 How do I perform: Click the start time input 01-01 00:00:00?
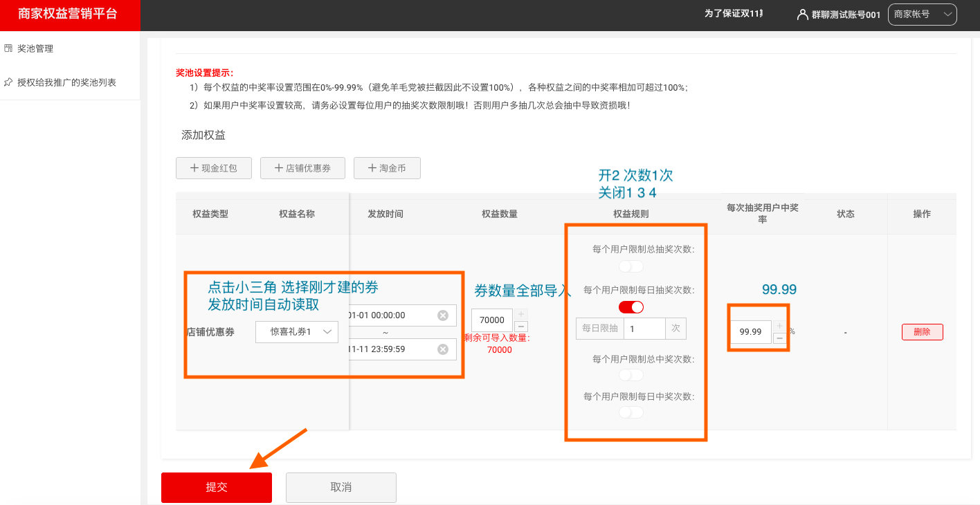pos(403,315)
